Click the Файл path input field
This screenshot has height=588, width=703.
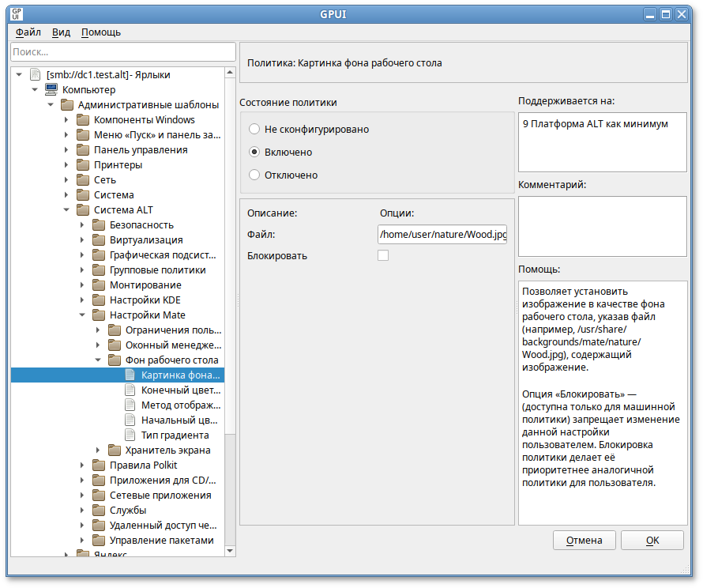click(x=442, y=235)
